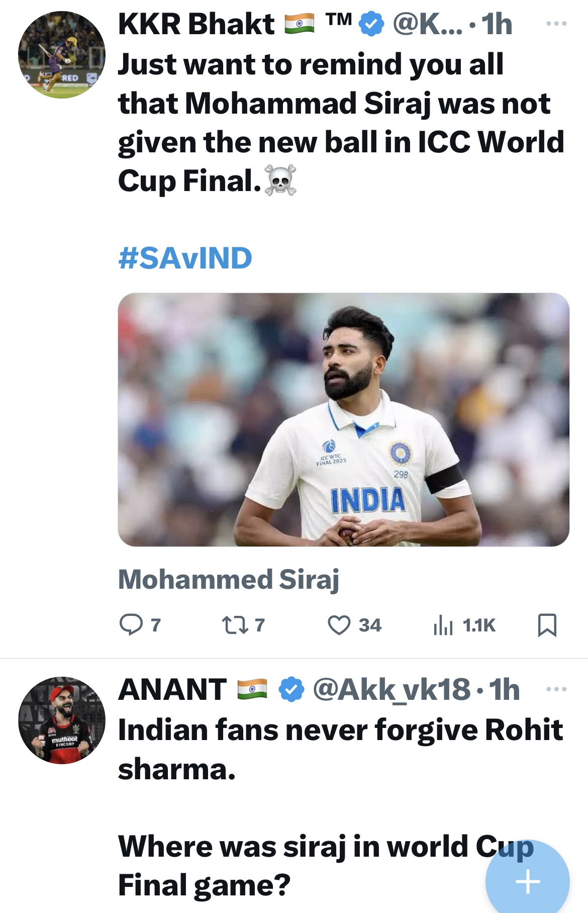588x913 pixels.
Task: Open more options for ANANT's tweet
Action: [x=556, y=689]
